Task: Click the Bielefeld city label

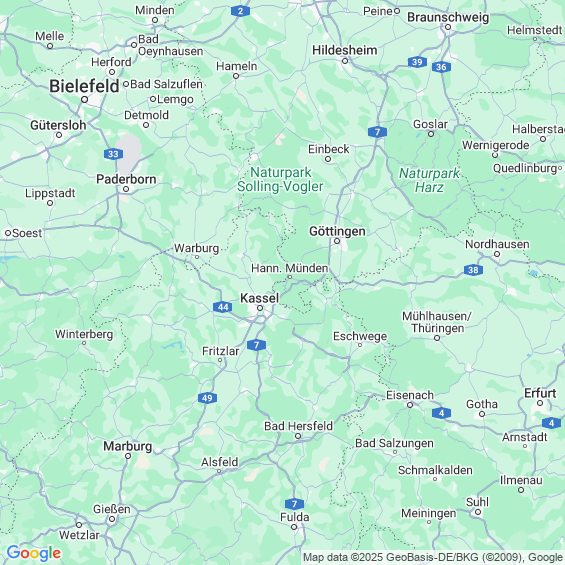Action: 84,86
